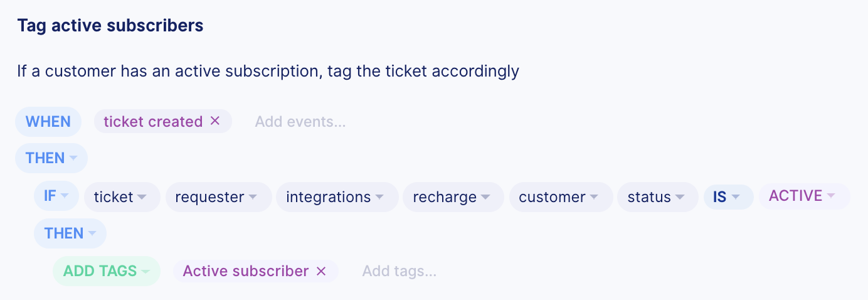Screen dimensions: 868x300
Task: Expand the 'recharge' field selector
Action: (453, 197)
